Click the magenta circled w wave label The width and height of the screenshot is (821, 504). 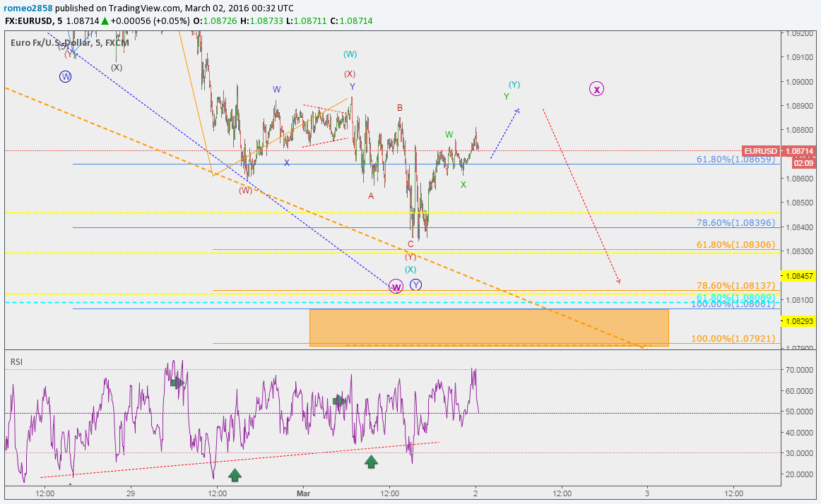pyautogui.click(x=396, y=287)
